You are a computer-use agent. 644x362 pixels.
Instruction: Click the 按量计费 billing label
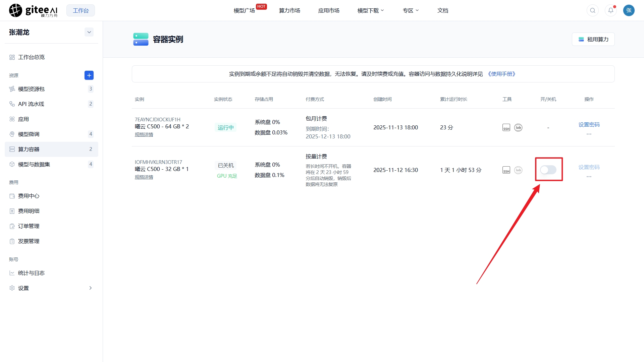[316, 157]
